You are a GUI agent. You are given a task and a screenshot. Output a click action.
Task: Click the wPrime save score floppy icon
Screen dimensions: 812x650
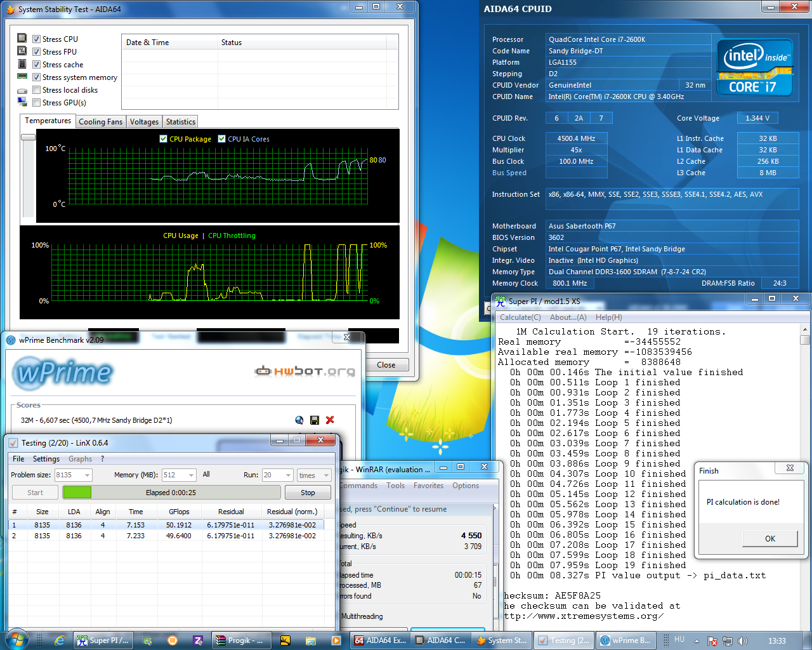315,420
